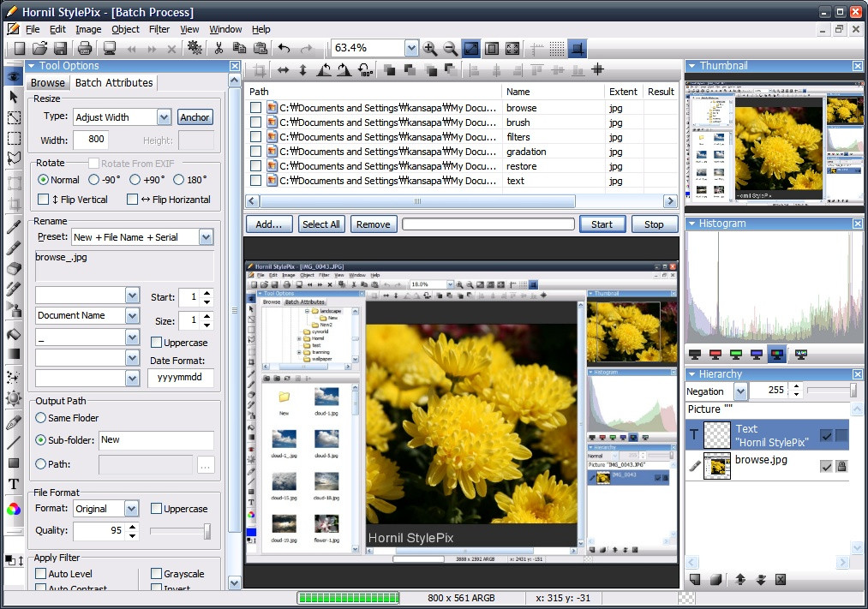868x609 pixels.
Task: Open the Filter menu
Action: (x=159, y=29)
